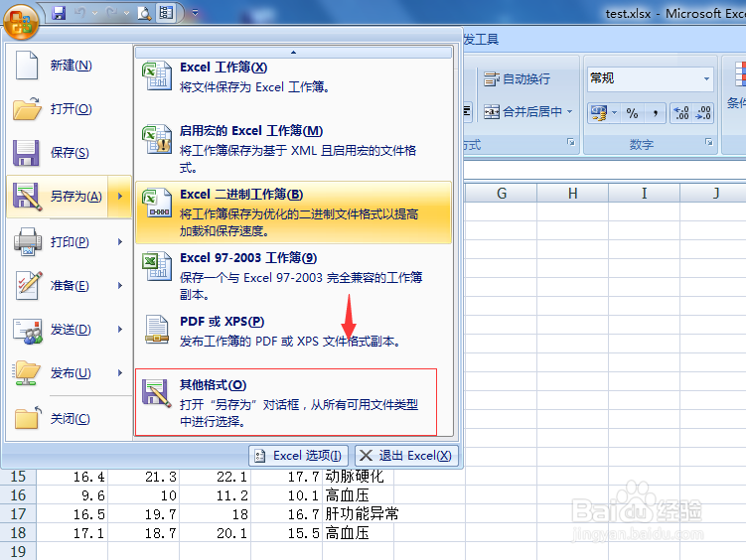Click the cell with value 11.2
This screenshot has width=746, height=560.
pyautogui.click(x=215, y=494)
